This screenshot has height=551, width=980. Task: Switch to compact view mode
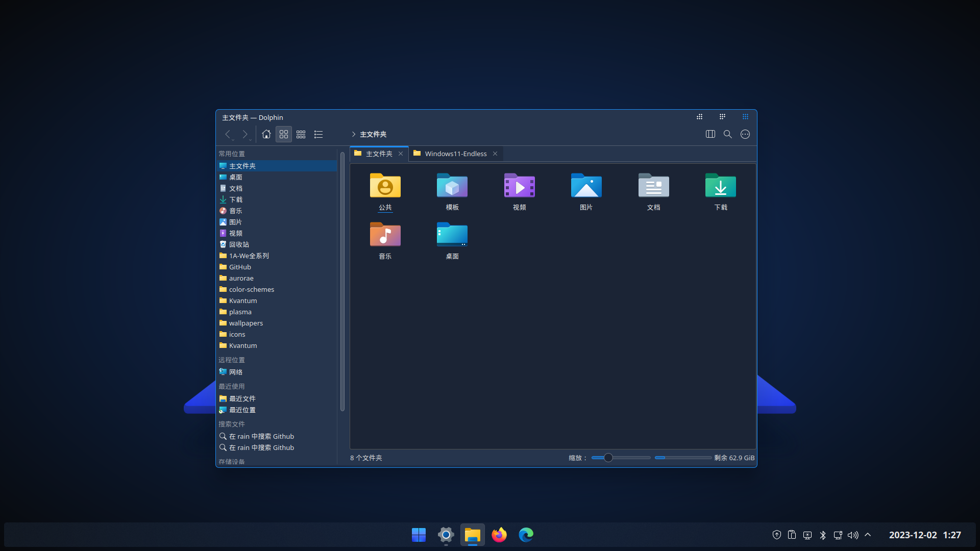point(301,134)
